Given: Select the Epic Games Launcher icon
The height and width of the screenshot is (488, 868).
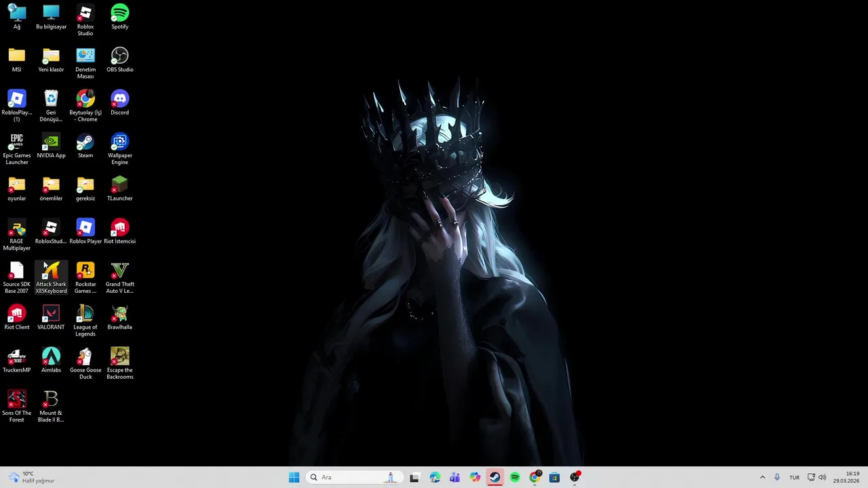Looking at the screenshot, I should (17, 149).
